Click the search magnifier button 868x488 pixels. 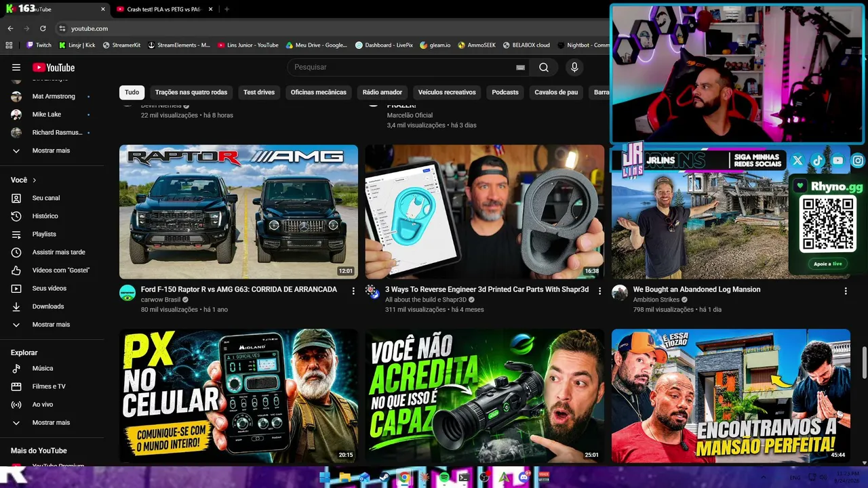coord(544,67)
